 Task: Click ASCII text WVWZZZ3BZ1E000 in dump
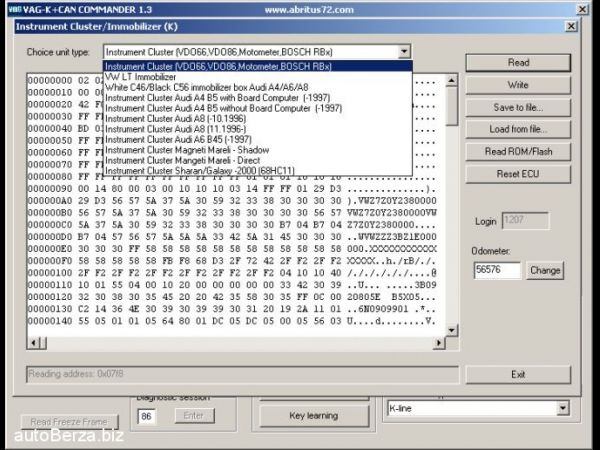[x=397, y=237]
